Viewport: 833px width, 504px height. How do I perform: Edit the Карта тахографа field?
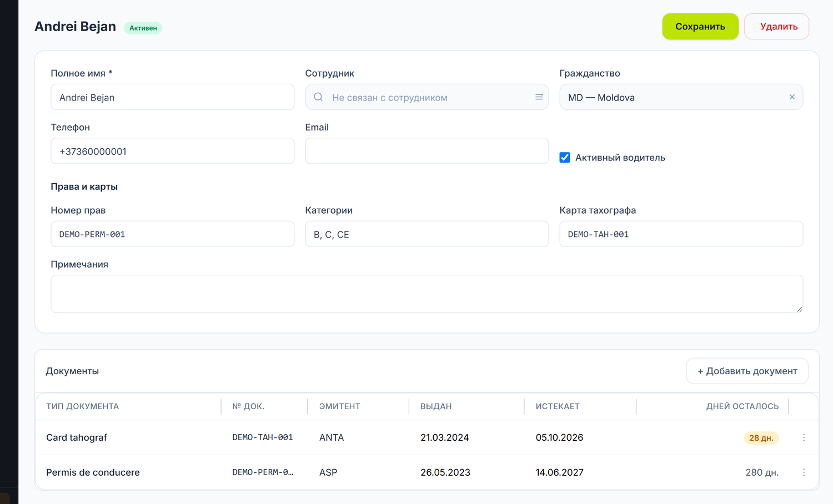click(681, 234)
